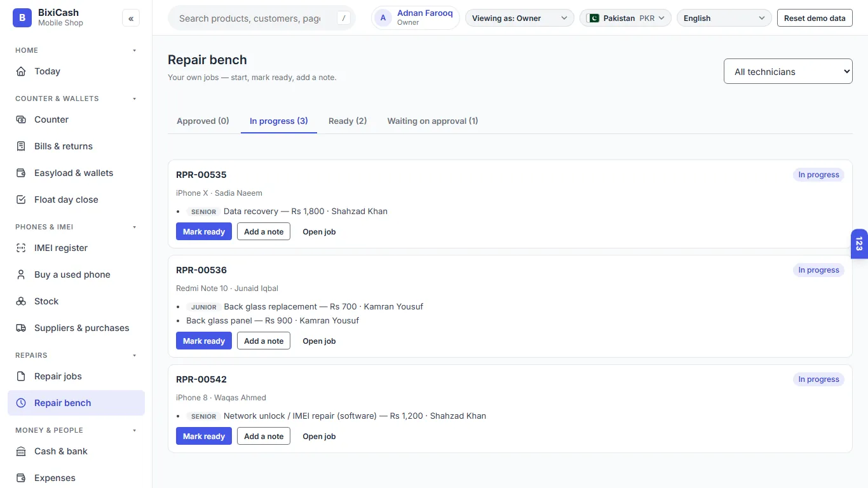
Task: Click the Repair bench clock icon
Action: coord(21,403)
